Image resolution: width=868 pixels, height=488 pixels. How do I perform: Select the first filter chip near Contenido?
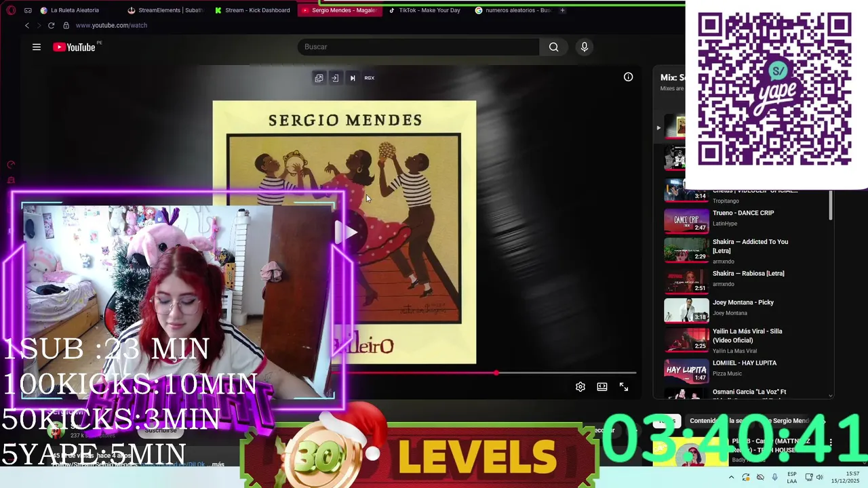(x=668, y=421)
